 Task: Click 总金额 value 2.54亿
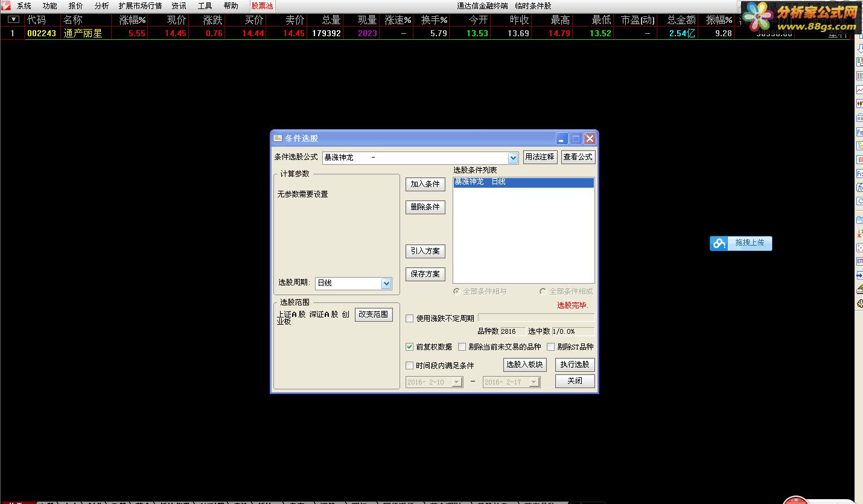[682, 33]
